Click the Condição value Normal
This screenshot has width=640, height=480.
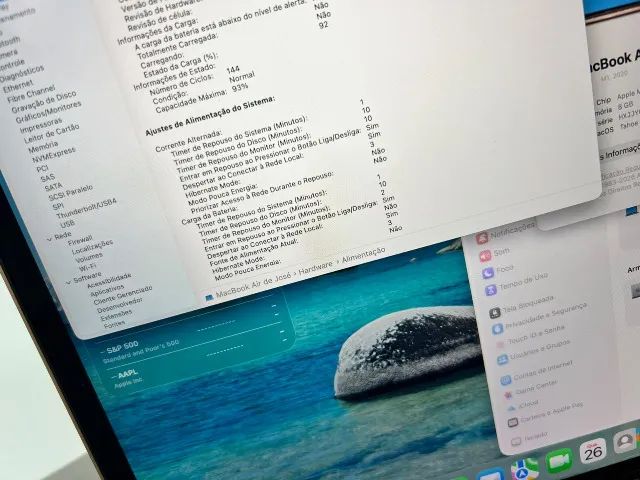click(x=242, y=77)
